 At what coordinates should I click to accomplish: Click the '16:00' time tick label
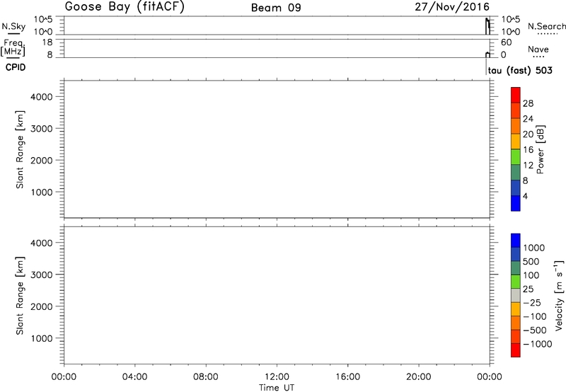[347, 377]
